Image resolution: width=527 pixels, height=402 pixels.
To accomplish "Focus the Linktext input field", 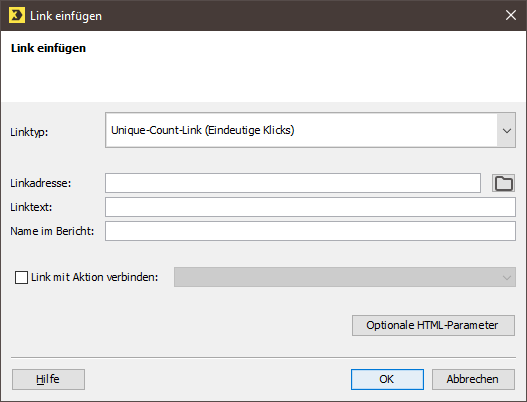I will (x=310, y=207).
